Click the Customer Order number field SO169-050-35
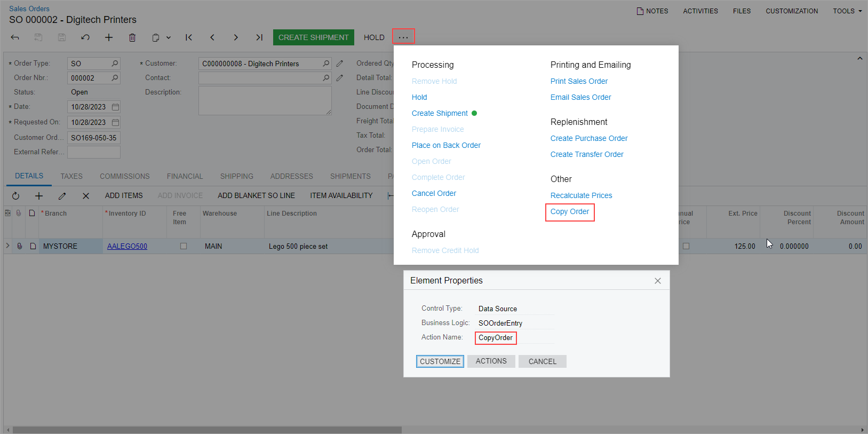This screenshot has width=868, height=434. [x=94, y=138]
